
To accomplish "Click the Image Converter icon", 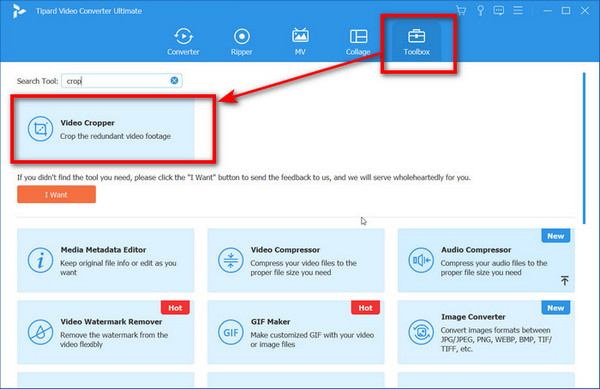I will point(421,332).
